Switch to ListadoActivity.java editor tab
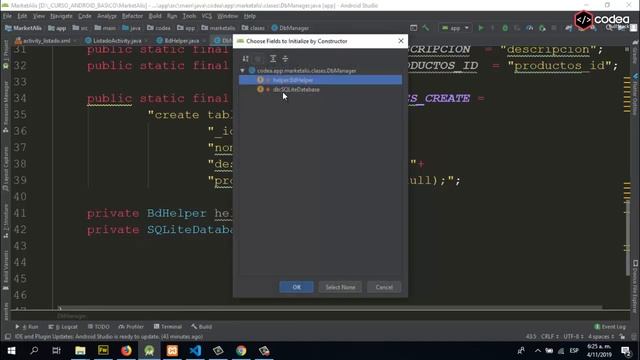 [116, 41]
